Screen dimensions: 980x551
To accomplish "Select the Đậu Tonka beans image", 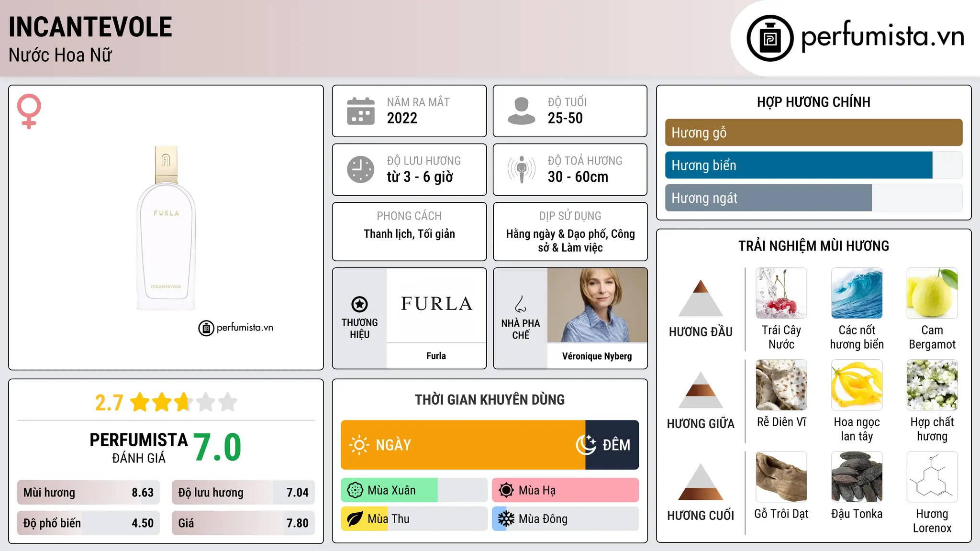I will 857,477.
